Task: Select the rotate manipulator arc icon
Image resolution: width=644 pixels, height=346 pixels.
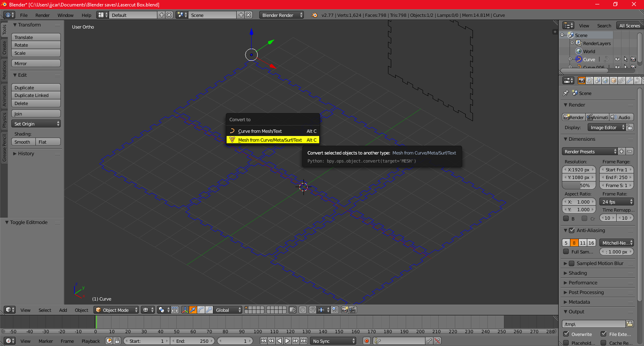Action: (x=201, y=310)
